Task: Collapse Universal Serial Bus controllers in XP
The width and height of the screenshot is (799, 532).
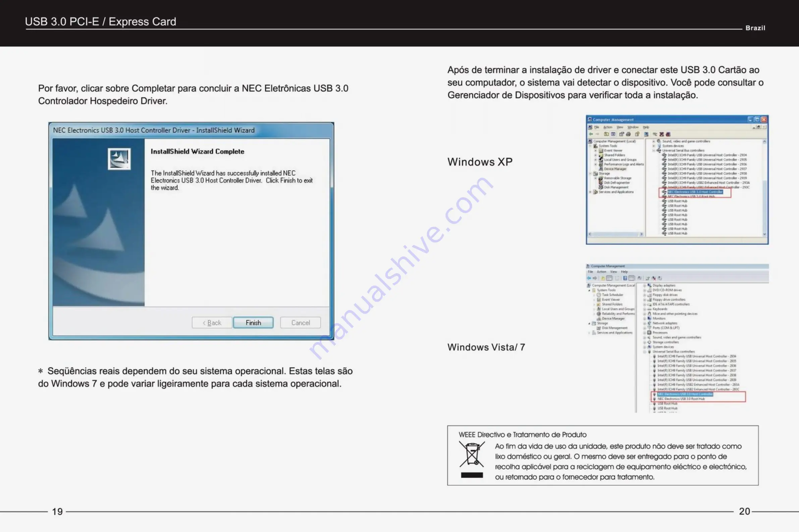Action: tap(654, 151)
